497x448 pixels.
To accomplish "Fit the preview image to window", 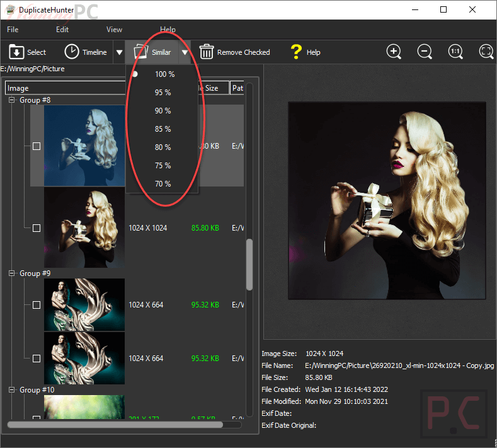I will (486, 52).
